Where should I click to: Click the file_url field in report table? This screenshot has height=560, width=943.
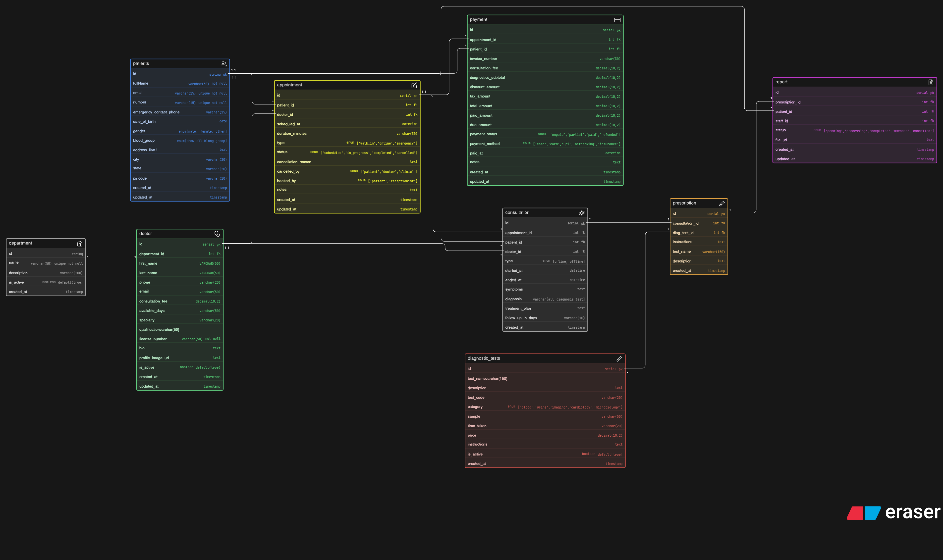point(781,140)
